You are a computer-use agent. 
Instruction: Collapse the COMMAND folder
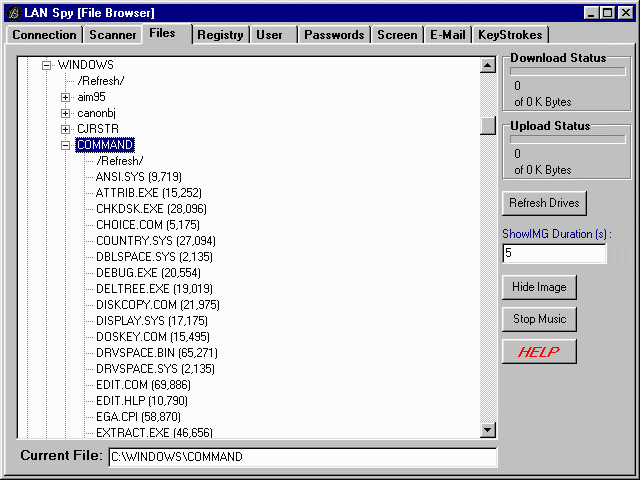tap(65, 145)
